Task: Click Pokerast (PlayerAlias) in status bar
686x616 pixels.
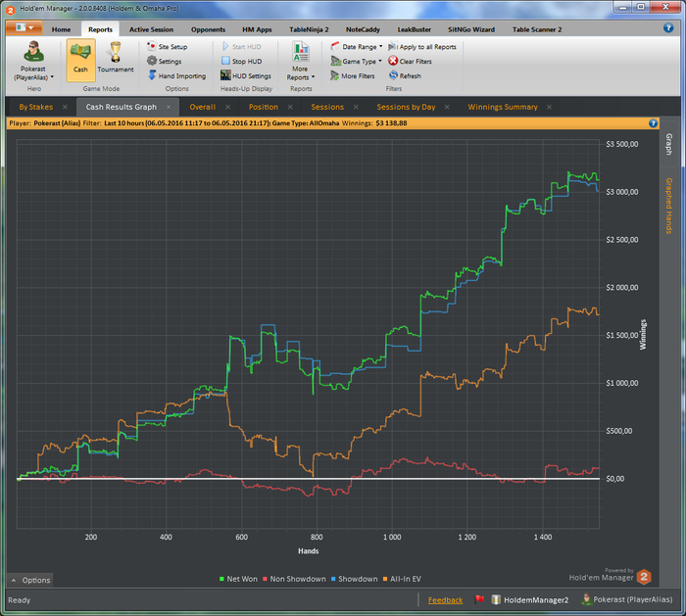Action: pos(627,599)
